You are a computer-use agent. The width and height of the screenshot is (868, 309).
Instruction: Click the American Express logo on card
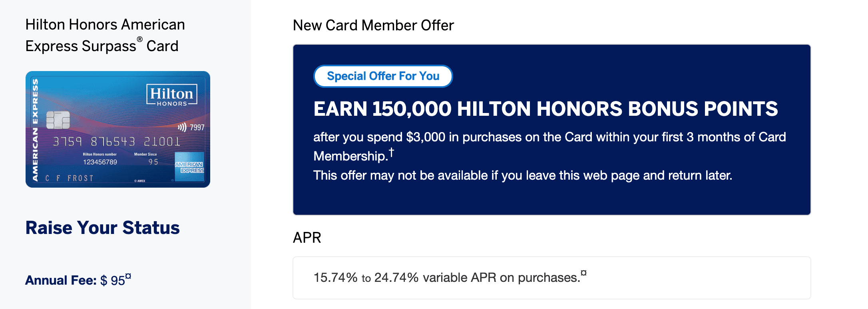pyautogui.click(x=189, y=166)
